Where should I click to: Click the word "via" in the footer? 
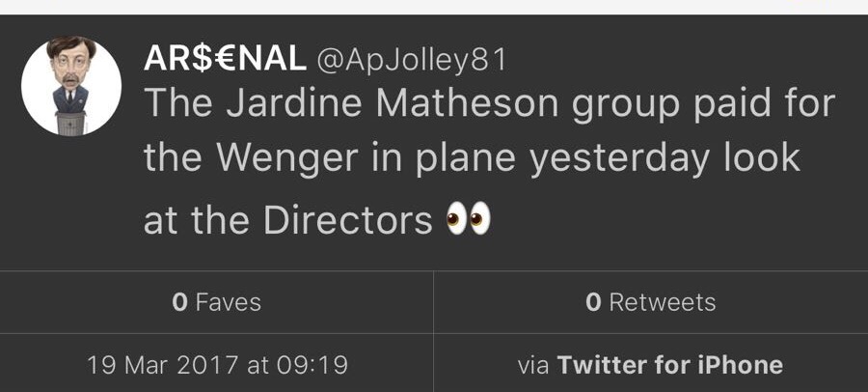coord(532,365)
